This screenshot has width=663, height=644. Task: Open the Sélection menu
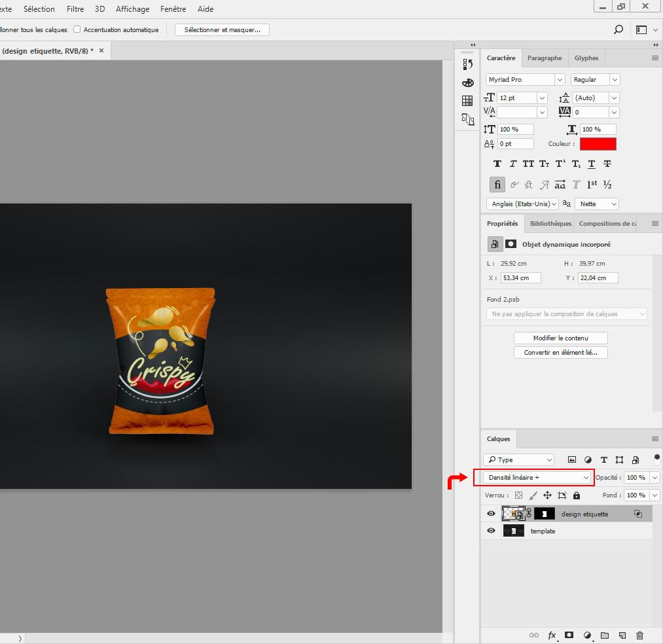point(39,9)
